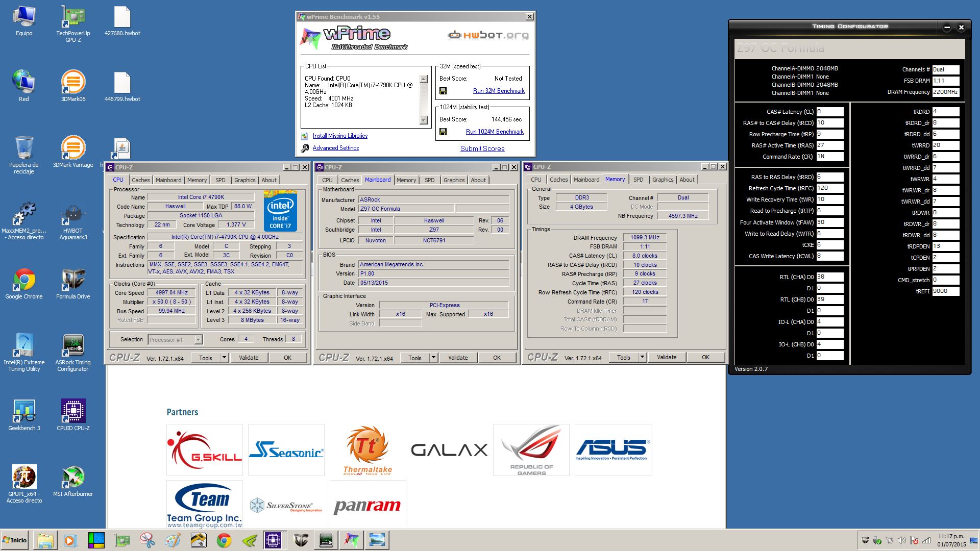Open SPD tab in first CPU-Z window
Screen dimensions: 980x551
click(220, 180)
